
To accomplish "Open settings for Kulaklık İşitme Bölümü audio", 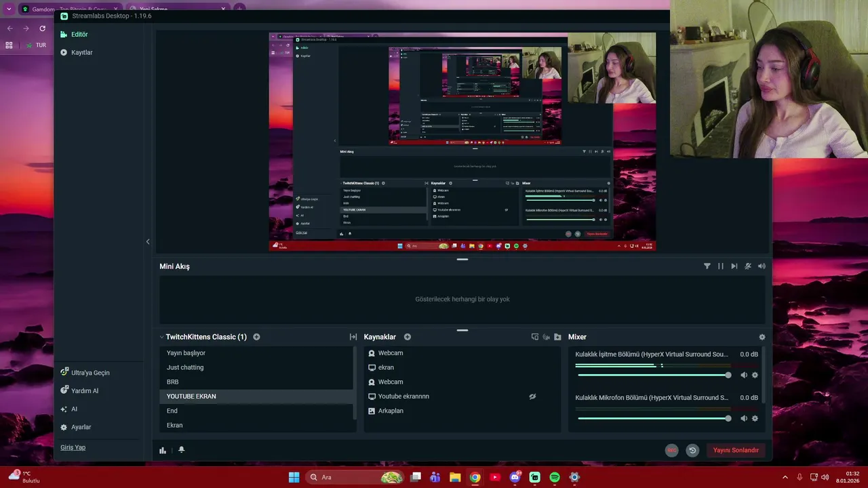I will click(755, 375).
